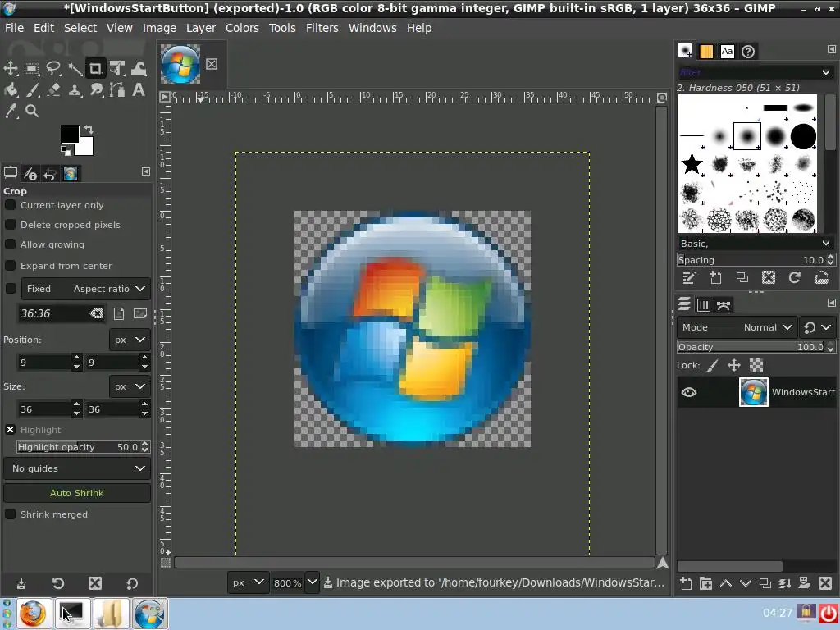Viewport: 840px width, 630px height.
Task: Click the WindowsStartButton image tab thumbnail
Action: tap(180, 64)
